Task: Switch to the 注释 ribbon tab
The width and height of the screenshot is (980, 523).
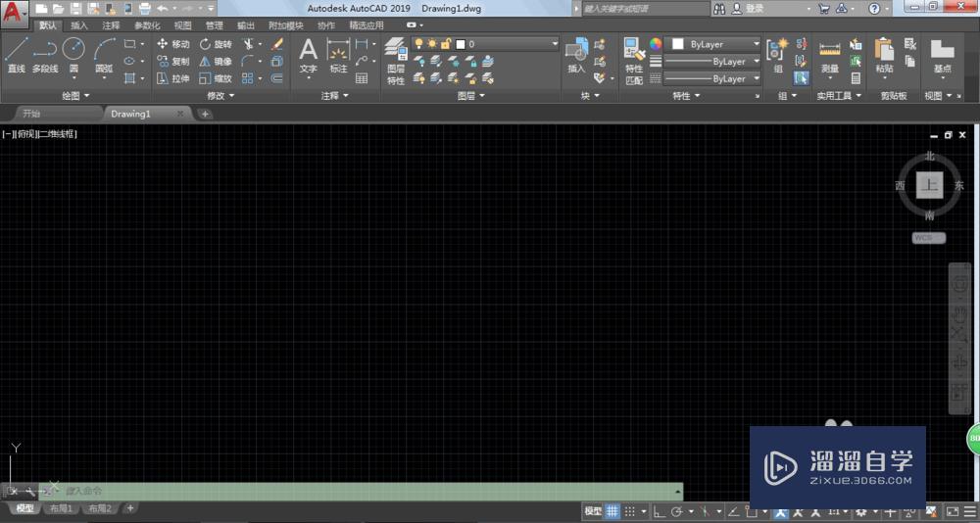Action: [112, 25]
